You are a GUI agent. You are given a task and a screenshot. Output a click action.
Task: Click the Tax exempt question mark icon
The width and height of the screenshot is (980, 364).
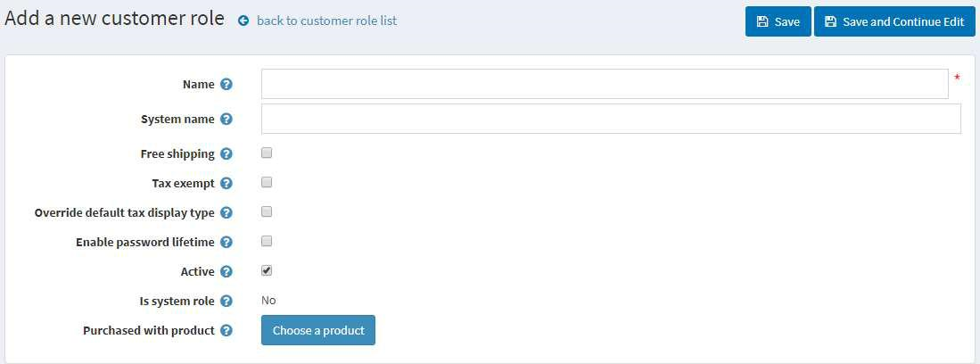tap(226, 184)
